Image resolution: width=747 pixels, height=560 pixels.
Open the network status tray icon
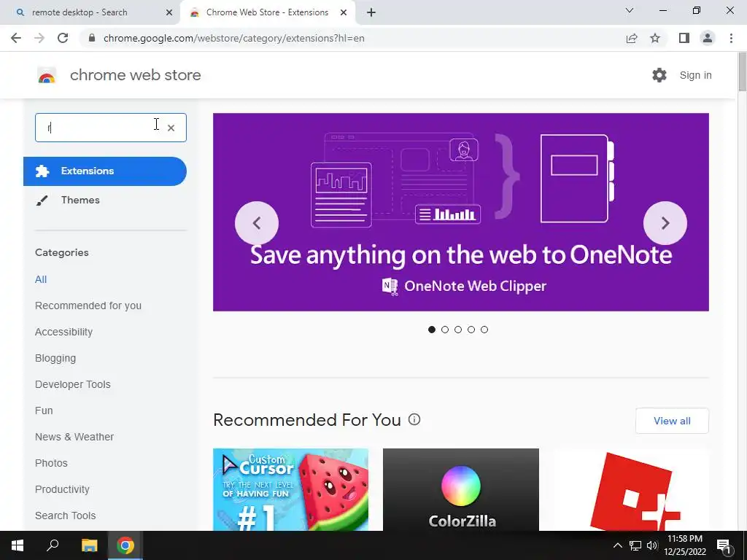pos(635,545)
